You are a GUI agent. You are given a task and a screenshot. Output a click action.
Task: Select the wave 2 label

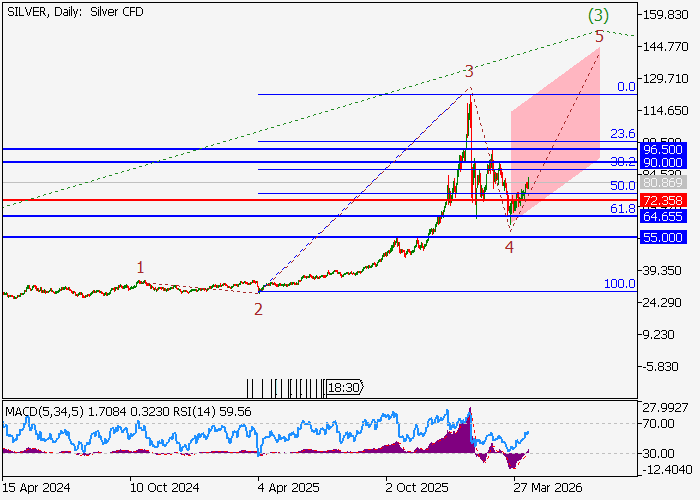click(x=258, y=309)
